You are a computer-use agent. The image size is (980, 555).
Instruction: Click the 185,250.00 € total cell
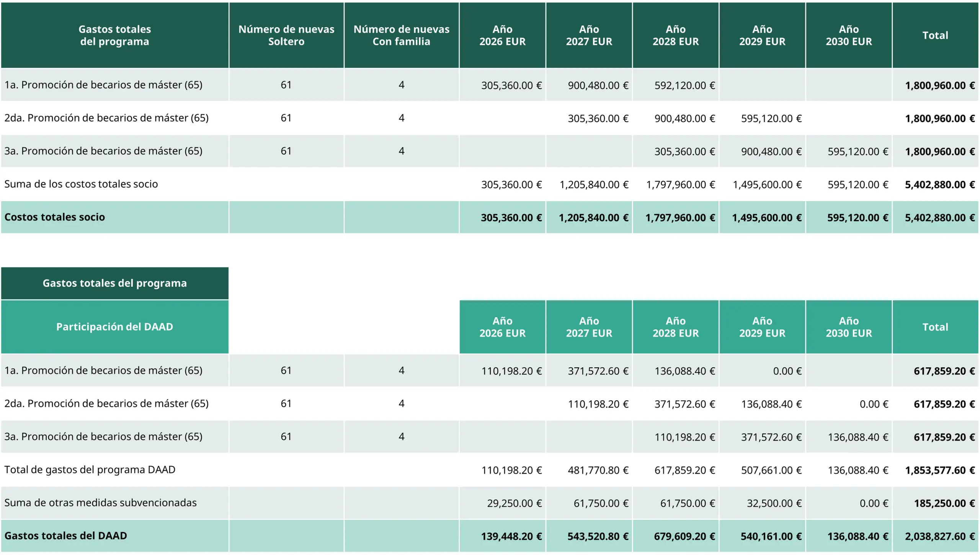pos(944,503)
